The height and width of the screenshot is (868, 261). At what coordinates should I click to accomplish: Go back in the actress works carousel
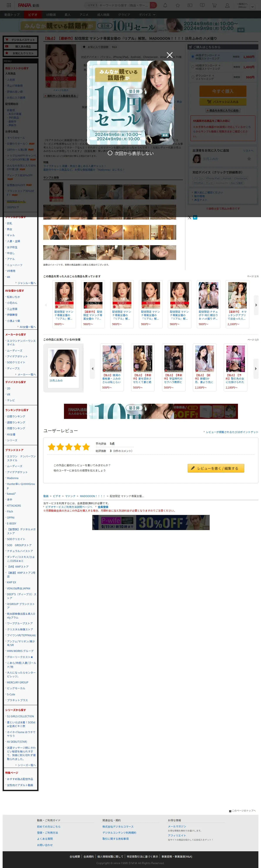[x=92, y=368]
